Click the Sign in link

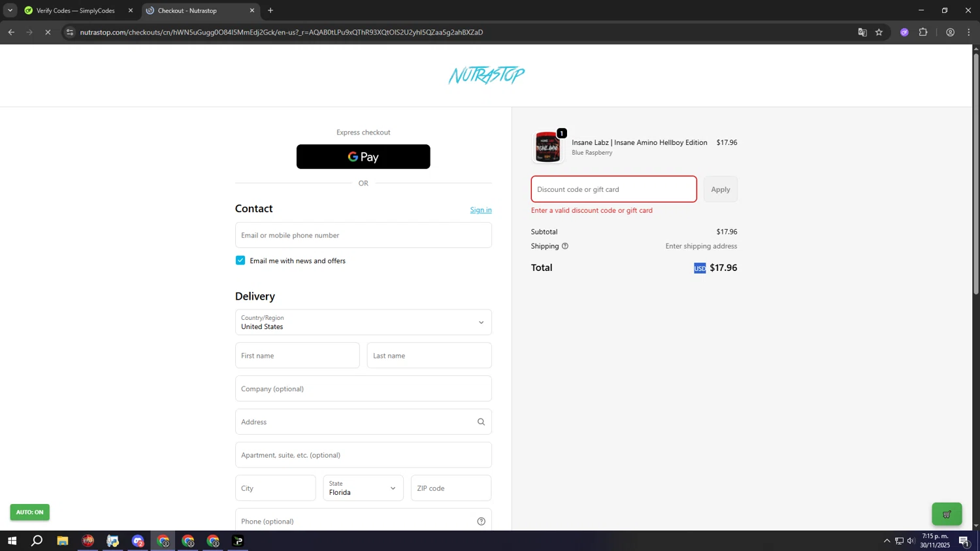point(481,210)
